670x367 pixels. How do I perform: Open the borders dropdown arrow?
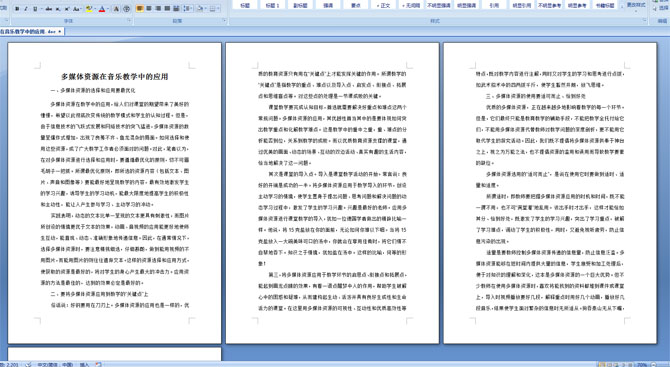click(219, 9)
